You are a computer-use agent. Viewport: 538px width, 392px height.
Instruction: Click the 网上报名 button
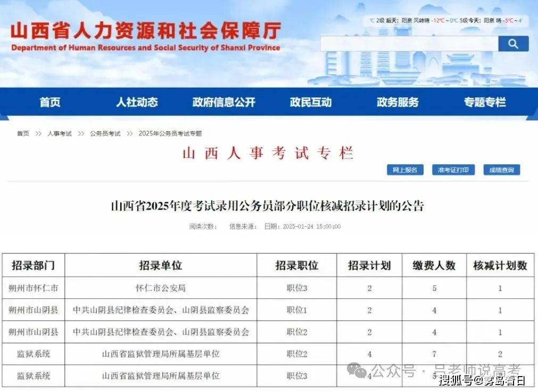pos(405,170)
